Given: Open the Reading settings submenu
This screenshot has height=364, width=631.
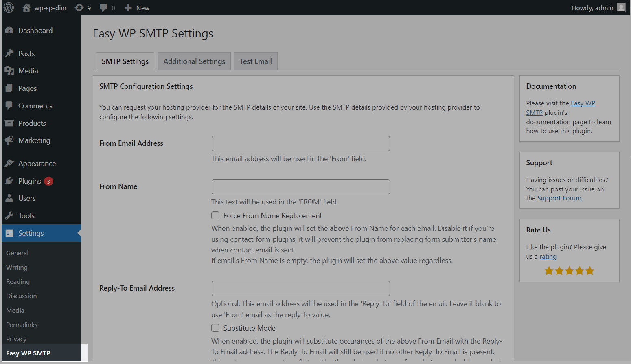Looking at the screenshot, I should click(18, 281).
